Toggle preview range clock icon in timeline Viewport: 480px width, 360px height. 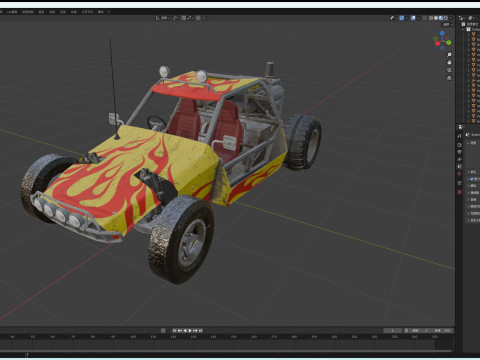(x=406, y=330)
